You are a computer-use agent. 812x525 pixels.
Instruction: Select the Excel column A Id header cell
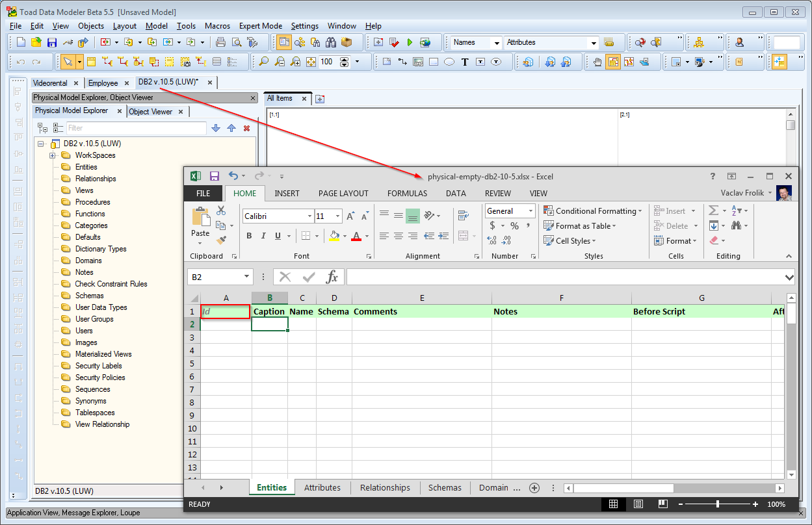[x=226, y=312]
